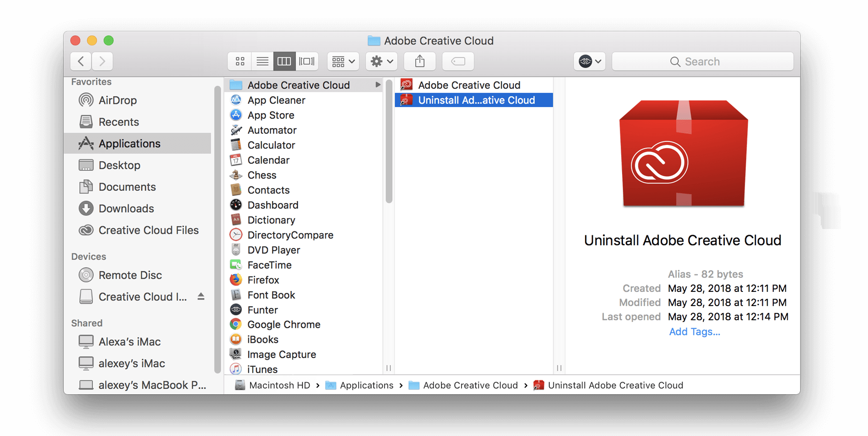
Task: Select Applications in the sidebar
Action: [x=138, y=143]
